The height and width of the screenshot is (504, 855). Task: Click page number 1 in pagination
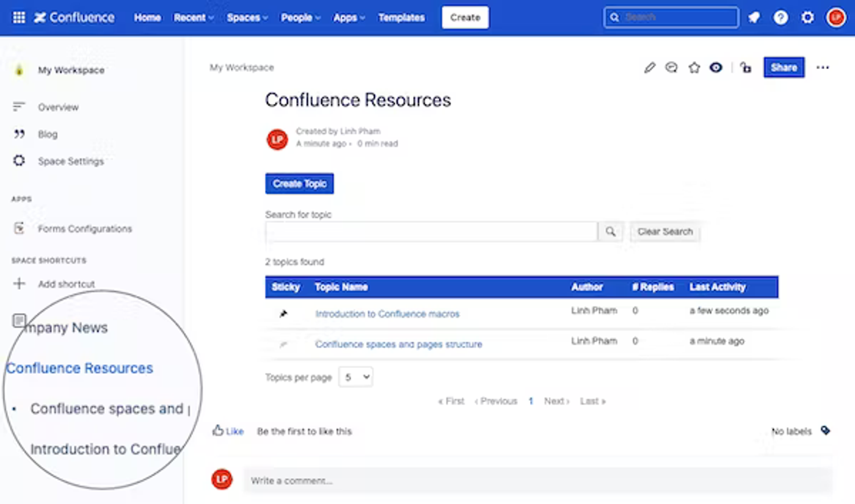(531, 401)
